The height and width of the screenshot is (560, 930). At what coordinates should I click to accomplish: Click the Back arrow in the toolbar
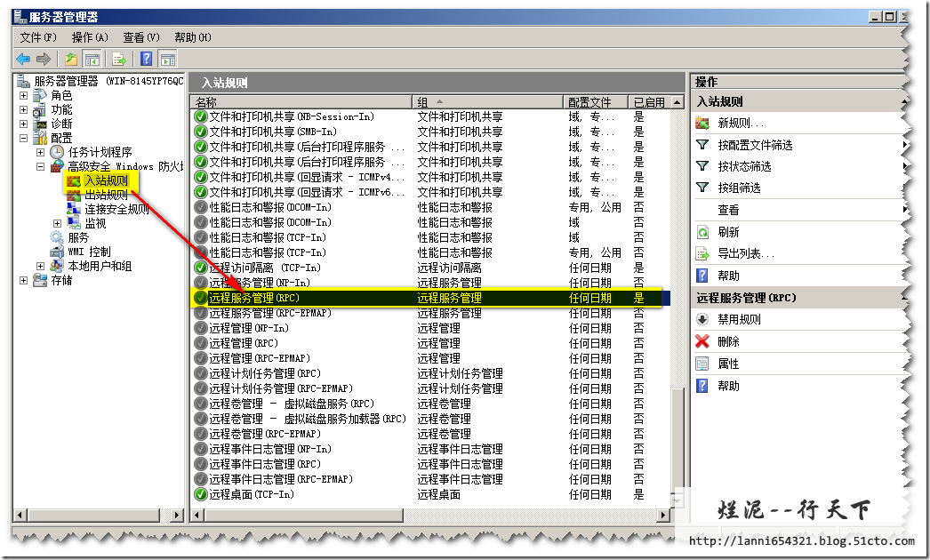(23, 60)
